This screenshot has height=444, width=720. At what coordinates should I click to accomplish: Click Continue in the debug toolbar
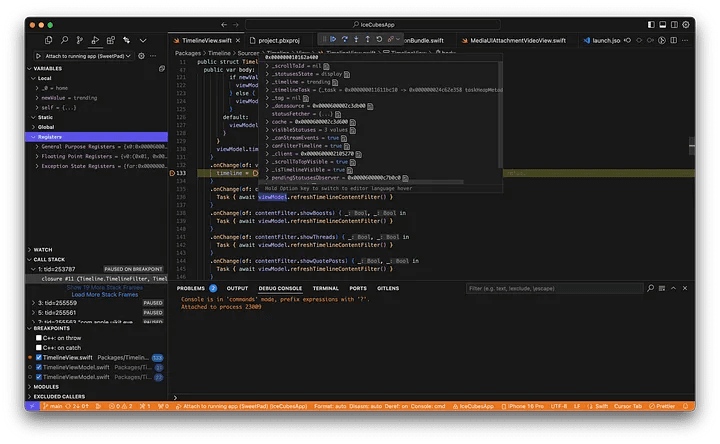[x=333, y=39]
